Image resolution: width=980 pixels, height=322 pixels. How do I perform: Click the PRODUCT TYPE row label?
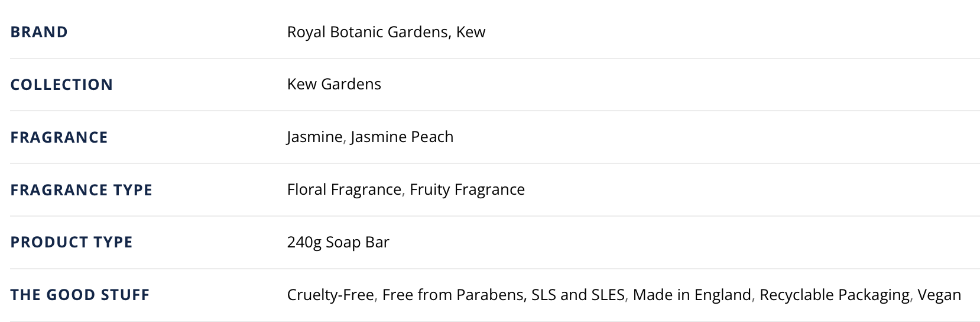click(x=72, y=242)
